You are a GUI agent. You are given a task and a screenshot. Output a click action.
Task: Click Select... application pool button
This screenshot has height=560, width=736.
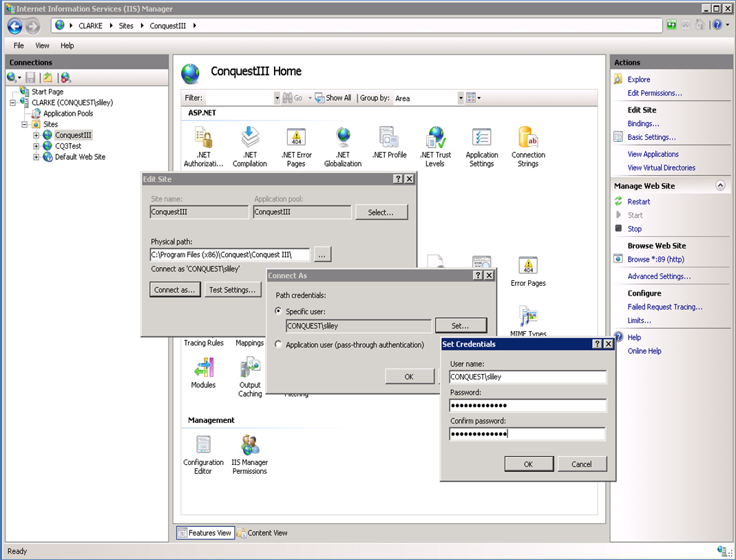tap(381, 212)
